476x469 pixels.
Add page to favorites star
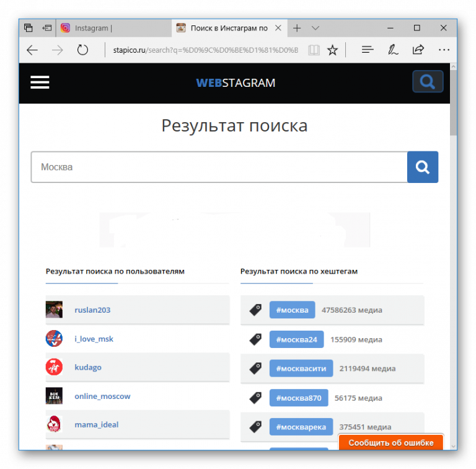(x=332, y=50)
